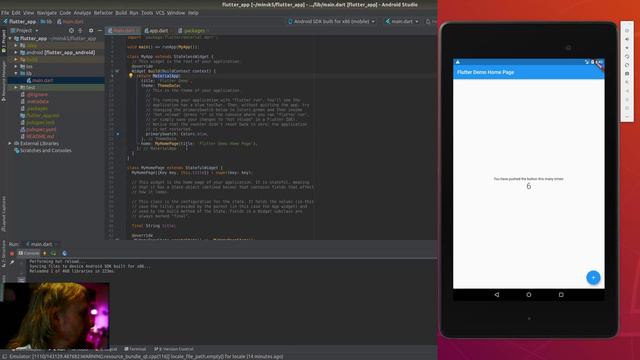Collapse the lib folder
This screenshot has width=640, height=360.
click(16, 73)
